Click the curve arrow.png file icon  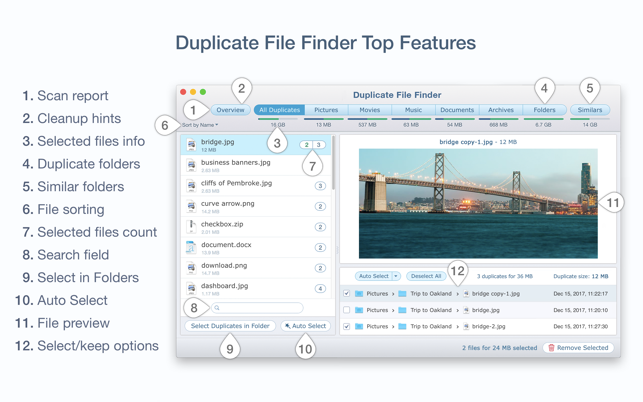click(x=191, y=207)
